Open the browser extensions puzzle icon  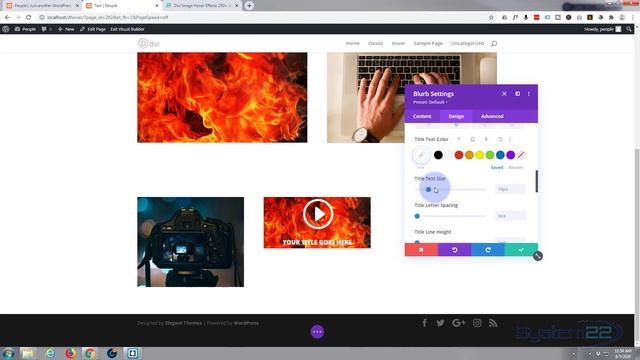[x=611, y=18]
